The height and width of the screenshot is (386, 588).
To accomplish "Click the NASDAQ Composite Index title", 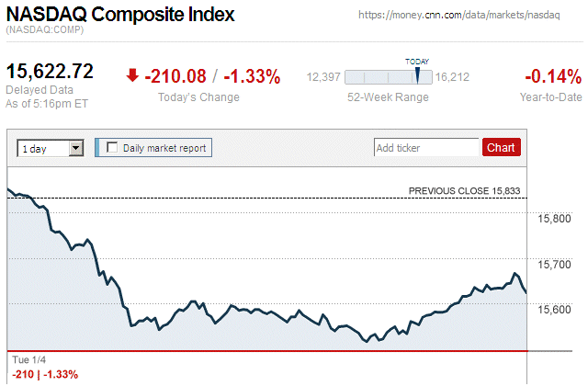I will 120,16.
